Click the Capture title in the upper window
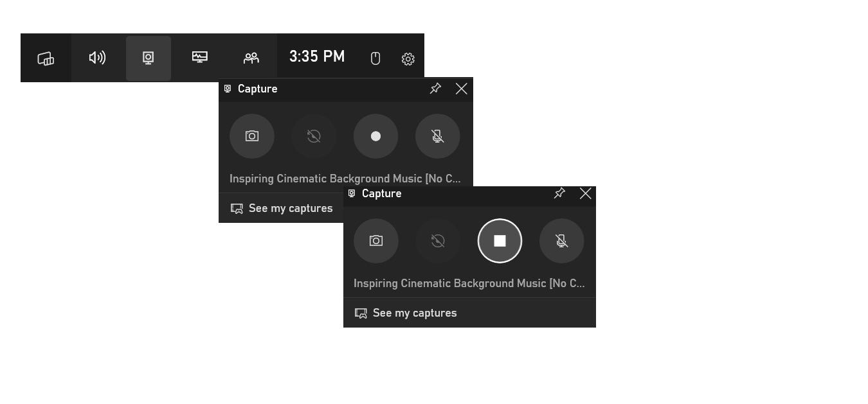 tap(257, 89)
